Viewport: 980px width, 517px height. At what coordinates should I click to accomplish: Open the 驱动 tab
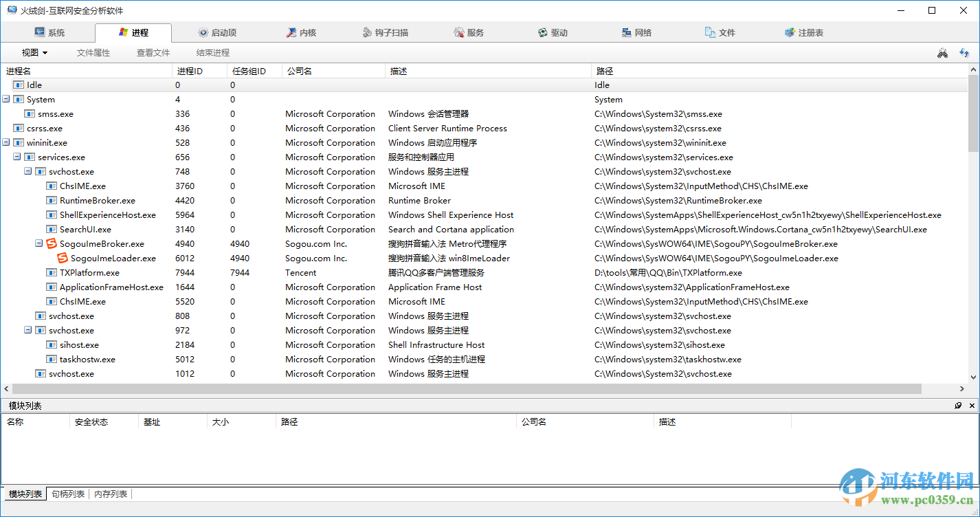tap(553, 32)
